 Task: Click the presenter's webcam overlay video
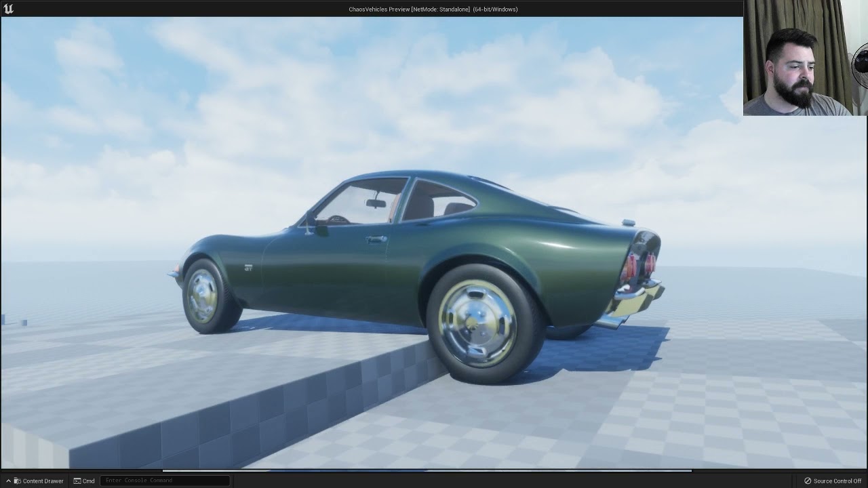coord(806,58)
